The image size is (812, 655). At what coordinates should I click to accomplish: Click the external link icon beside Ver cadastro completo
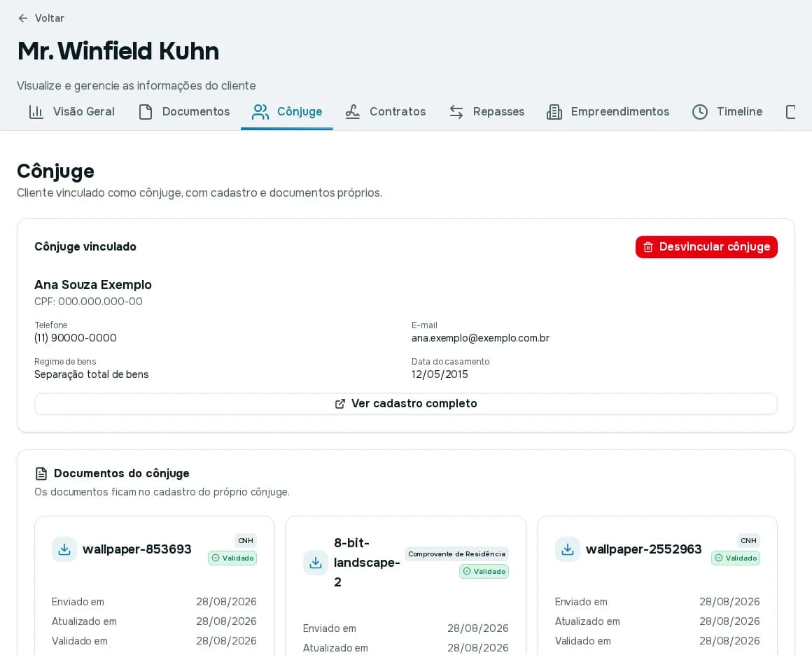click(339, 404)
